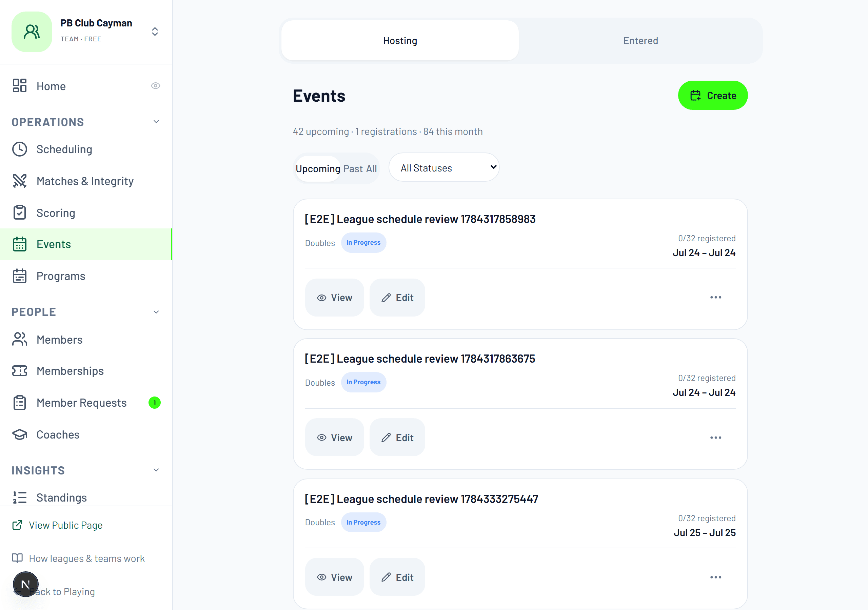Image resolution: width=868 pixels, height=610 pixels.
Task: Edit event 1784317858983
Action: pyautogui.click(x=397, y=298)
